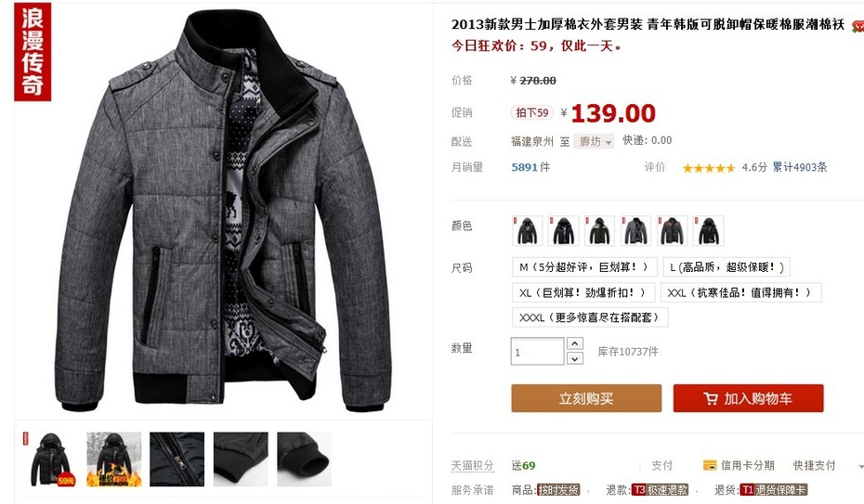The width and height of the screenshot is (864, 504).
Task: Select the first black hooded jacket color
Action: click(x=528, y=230)
